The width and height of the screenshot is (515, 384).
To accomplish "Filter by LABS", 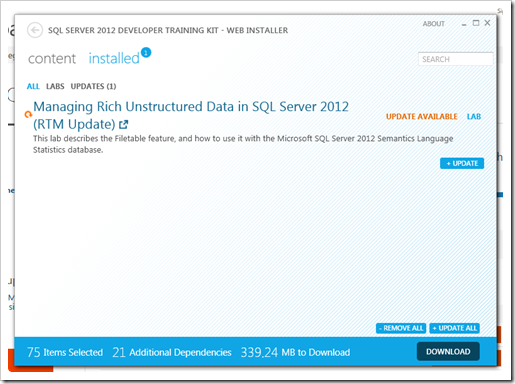I will tap(55, 86).
